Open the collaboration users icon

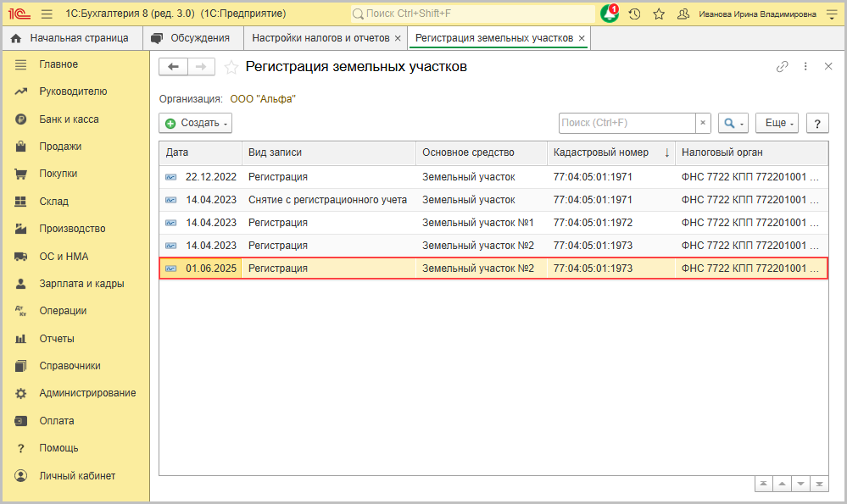683,14
